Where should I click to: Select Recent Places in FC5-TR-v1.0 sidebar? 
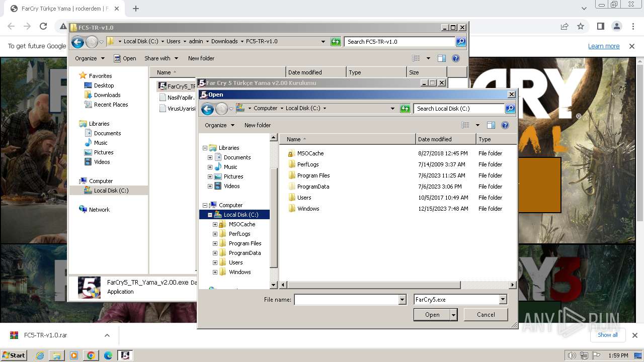pyautogui.click(x=111, y=105)
